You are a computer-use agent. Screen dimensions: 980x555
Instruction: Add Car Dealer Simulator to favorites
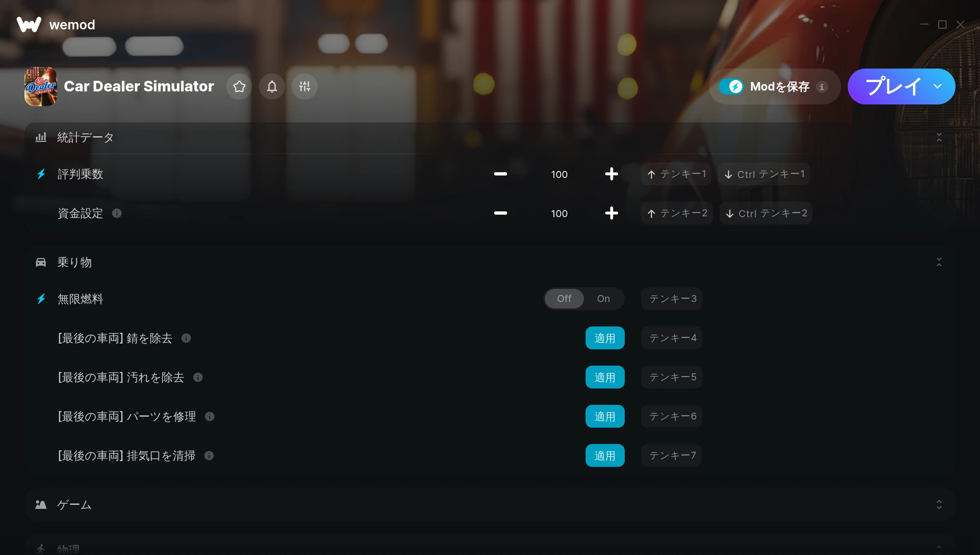pyautogui.click(x=239, y=87)
